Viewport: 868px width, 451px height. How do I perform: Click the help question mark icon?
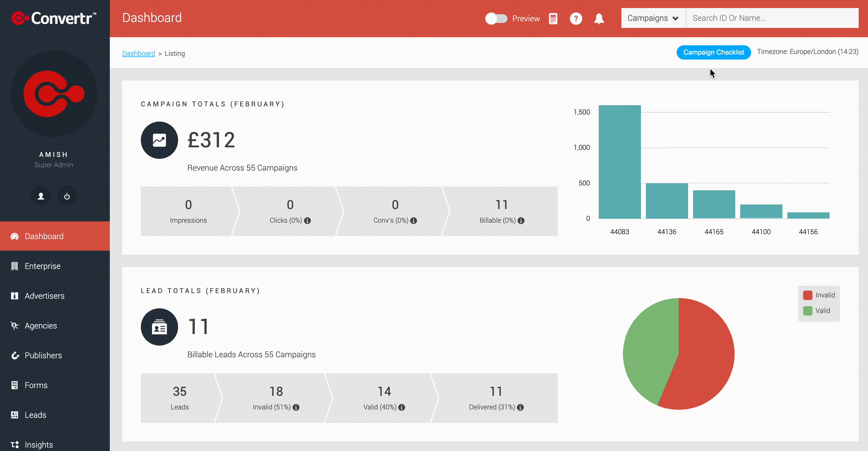576,19
